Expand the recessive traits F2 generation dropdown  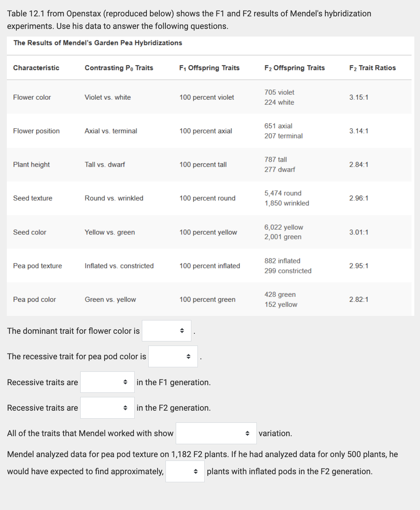click(107, 407)
